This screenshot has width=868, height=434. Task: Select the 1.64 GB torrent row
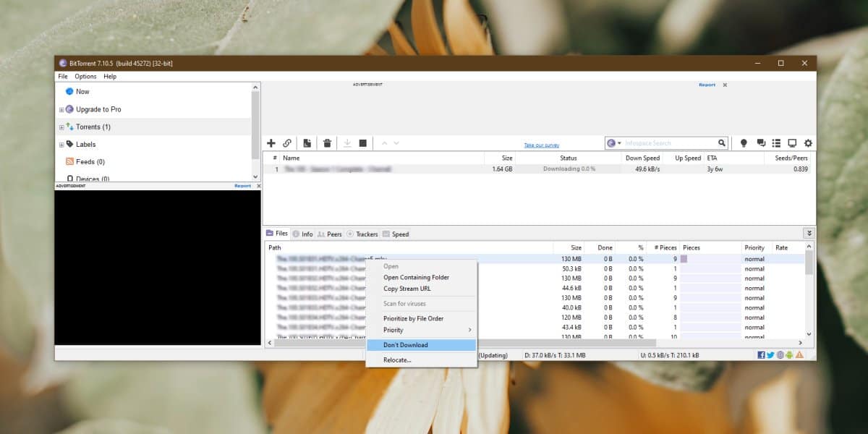pyautogui.click(x=536, y=169)
